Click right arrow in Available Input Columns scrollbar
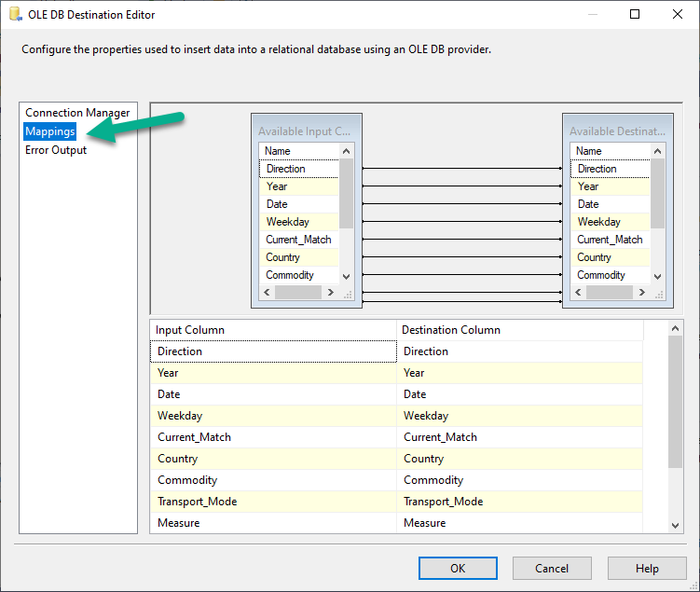 [330, 293]
